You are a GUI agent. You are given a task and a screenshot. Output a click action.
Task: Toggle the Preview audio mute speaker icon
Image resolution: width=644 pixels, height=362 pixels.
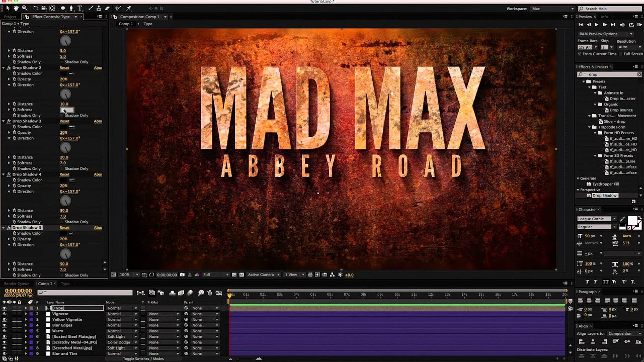[622, 25]
